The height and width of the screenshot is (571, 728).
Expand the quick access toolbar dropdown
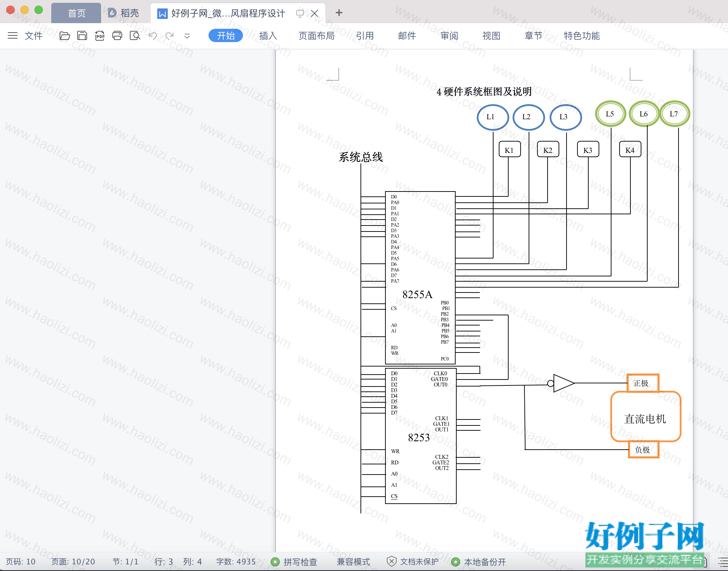(x=187, y=36)
